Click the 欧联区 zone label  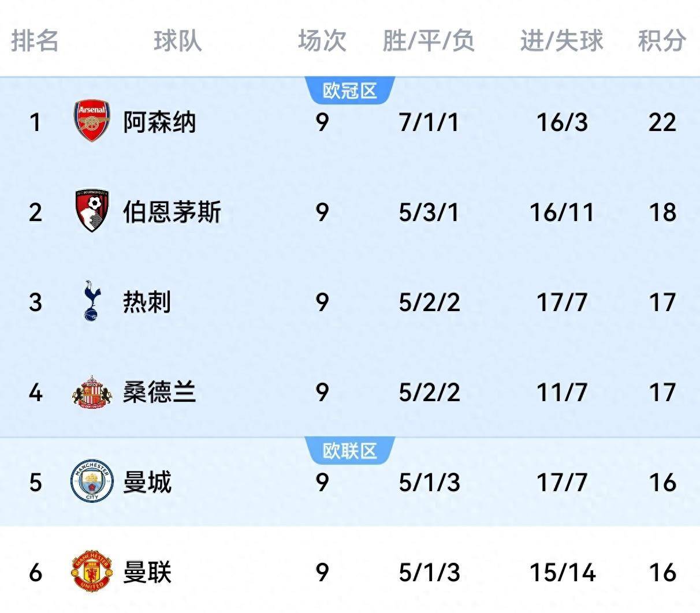[349, 450]
